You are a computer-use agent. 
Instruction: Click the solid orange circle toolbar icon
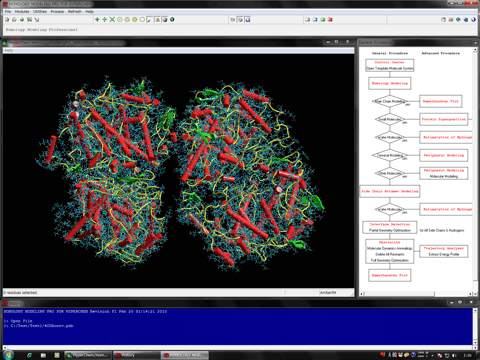click(x=135, y=20)
